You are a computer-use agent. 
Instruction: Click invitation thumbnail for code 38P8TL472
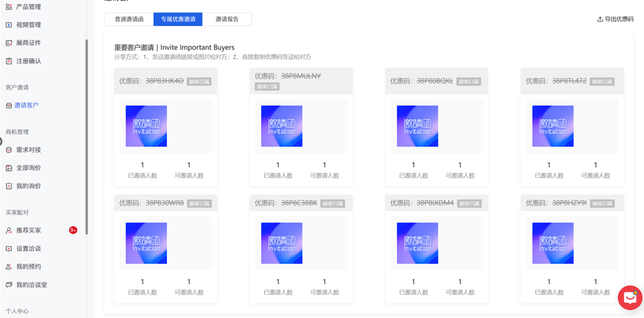click(553, 126)
